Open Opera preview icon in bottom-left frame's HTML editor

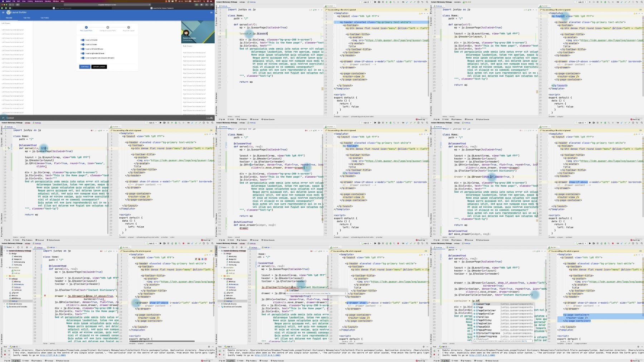[x=205, y=259]
